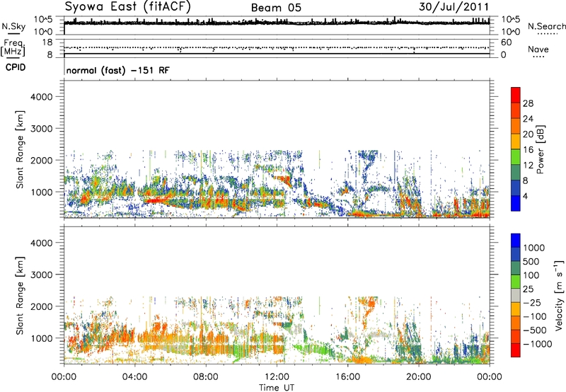Click gray segment of Velocity colorbar
Screen dimensions: 566x392
point(516,295)
